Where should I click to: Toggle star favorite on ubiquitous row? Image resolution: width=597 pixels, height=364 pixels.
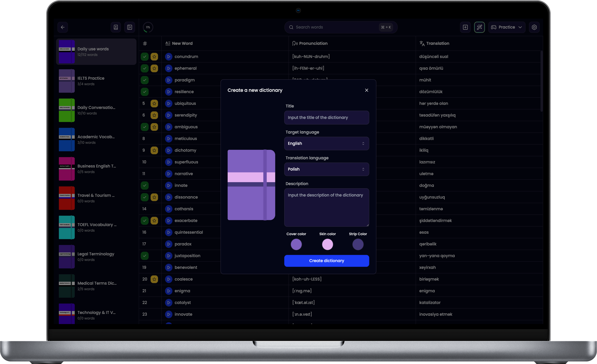click(154, 103)
